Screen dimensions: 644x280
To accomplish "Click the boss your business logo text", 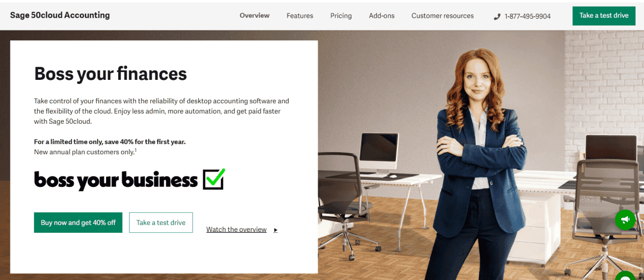I will tap(116, 180).
